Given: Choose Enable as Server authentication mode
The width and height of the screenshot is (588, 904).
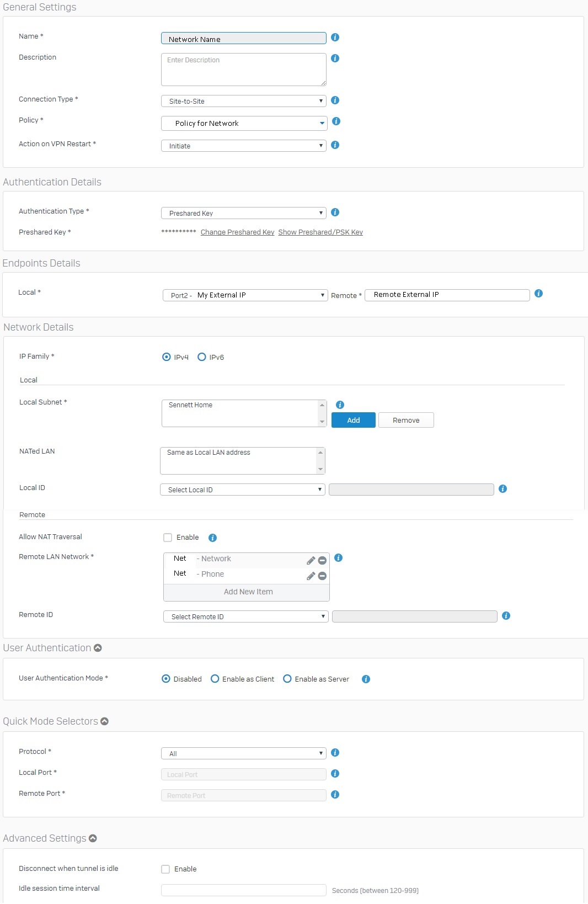Looking at the screenshot, I should pyautogui.click(x=287, y=679).
